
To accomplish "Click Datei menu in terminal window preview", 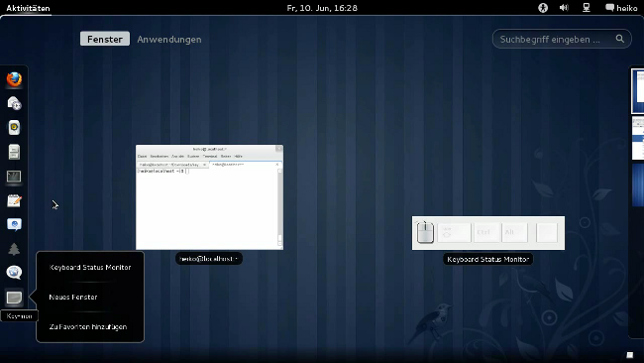I will (142, 157).
